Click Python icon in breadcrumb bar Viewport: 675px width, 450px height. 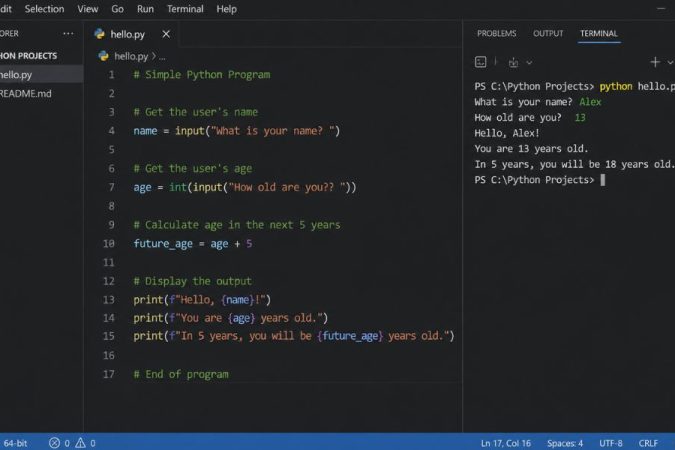click(x=103, y=56)
